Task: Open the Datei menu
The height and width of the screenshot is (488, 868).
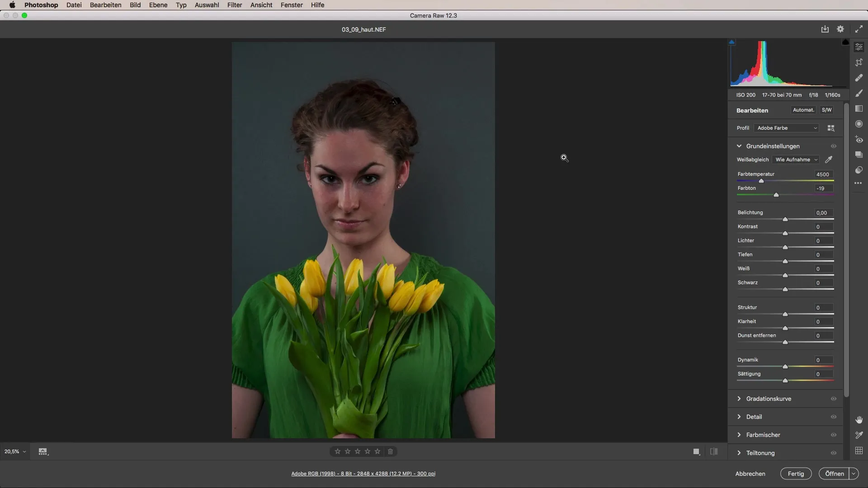Action: click(x=74, y=5)
